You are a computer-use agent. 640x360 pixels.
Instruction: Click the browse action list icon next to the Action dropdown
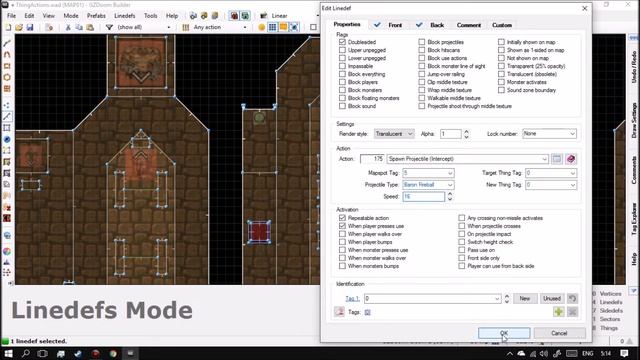(557, 159)
